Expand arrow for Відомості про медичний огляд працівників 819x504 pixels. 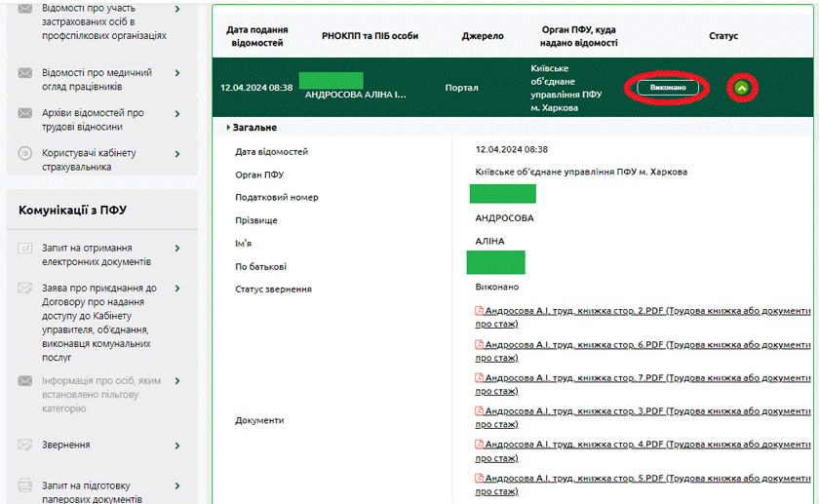click(x=176, y=73)
